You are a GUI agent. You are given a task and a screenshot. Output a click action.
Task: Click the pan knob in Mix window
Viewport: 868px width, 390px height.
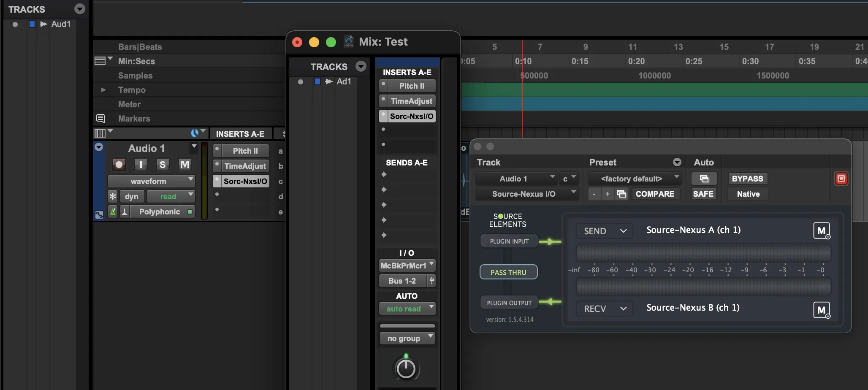coord(406,368)
